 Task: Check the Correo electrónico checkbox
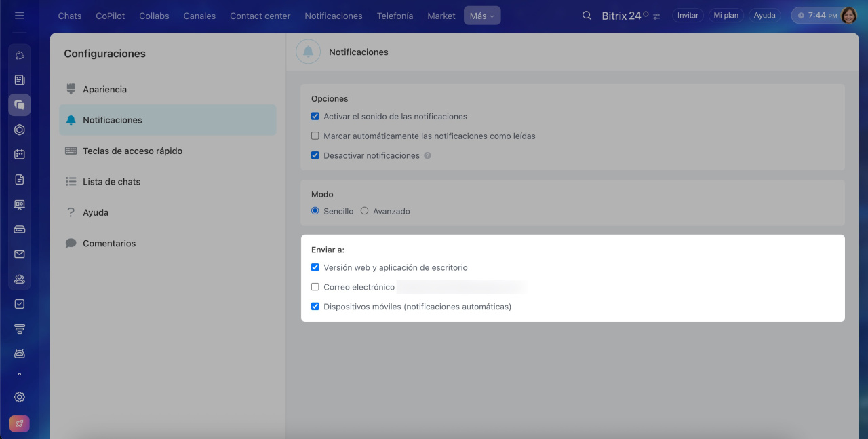pyautogui.click(x=315, y=287)
